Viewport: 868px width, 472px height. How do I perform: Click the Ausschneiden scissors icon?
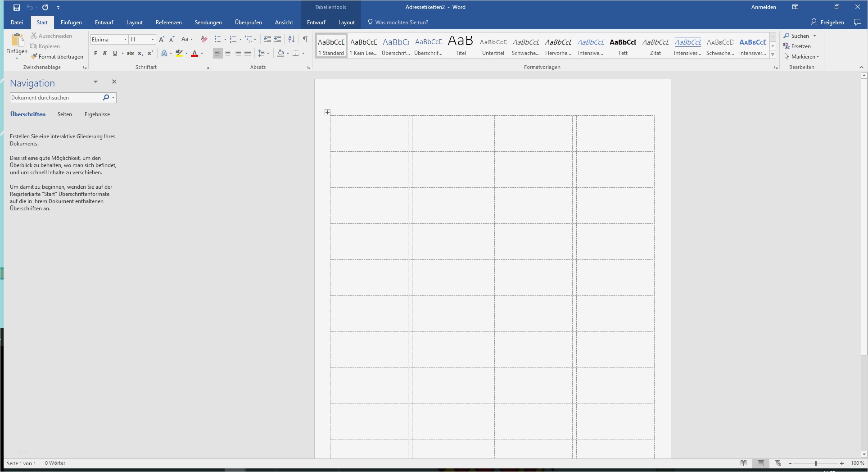tap(34, 36)
